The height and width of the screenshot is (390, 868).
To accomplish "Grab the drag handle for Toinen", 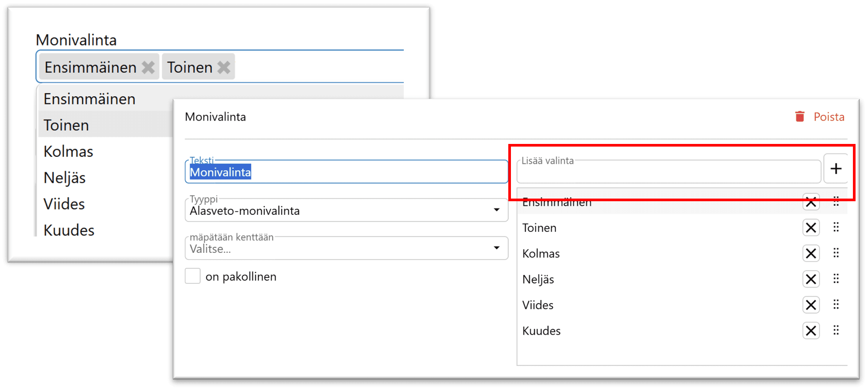I will 836,227.
